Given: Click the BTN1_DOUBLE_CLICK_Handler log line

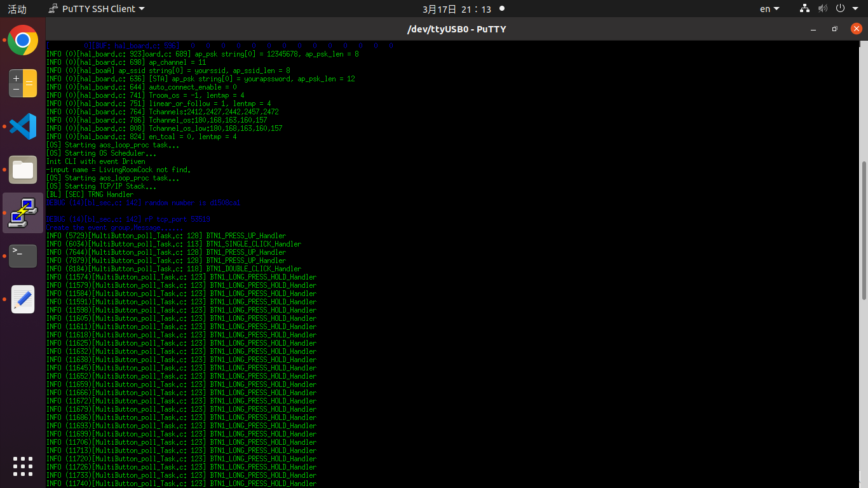Looking at the screenshot, I should pos(174,269).
